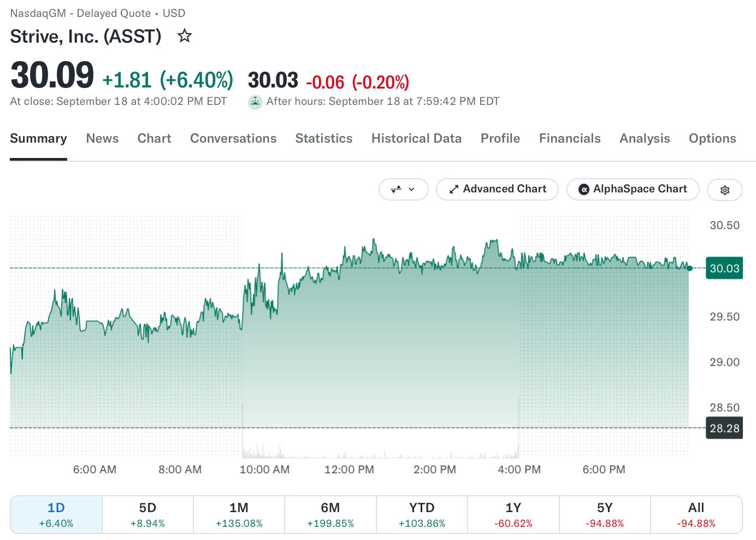
Task: Click the 30.03 after-hours price
Action: tap(273, 80)
